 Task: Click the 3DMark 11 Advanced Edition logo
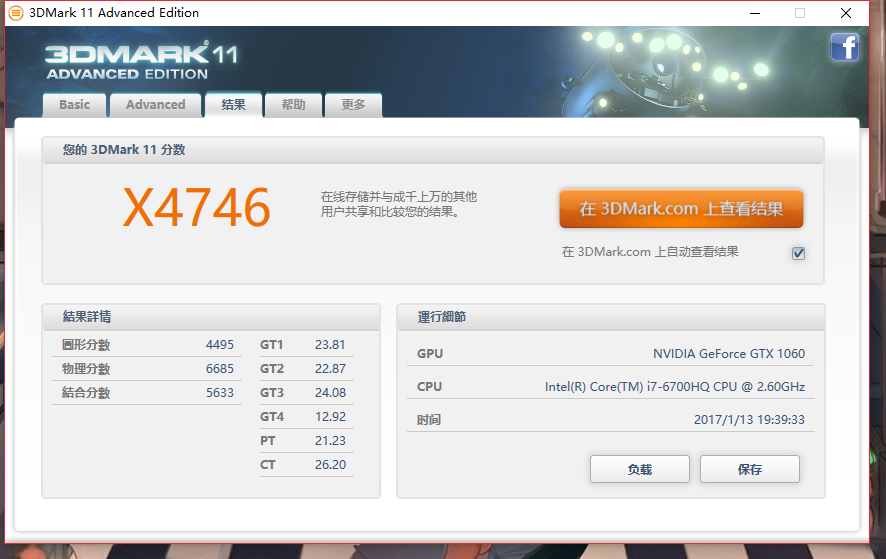point(142,61)
